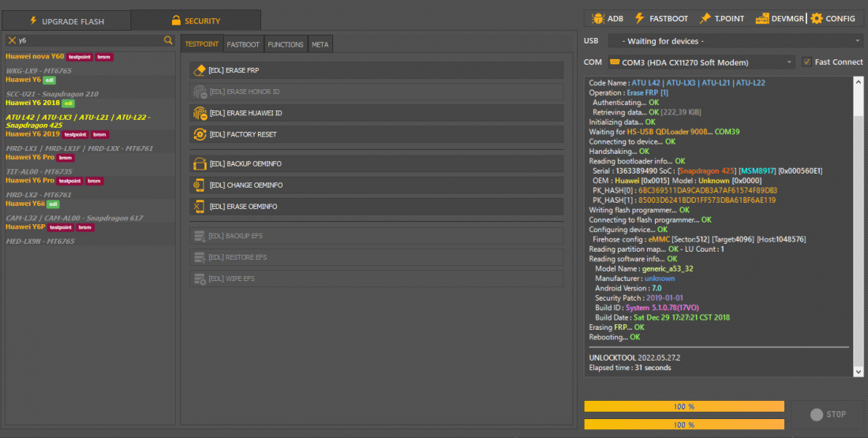Open the FASTBOOT sub-tab
This screenshot has width=868, height=438.
click(x=243, y=44)
